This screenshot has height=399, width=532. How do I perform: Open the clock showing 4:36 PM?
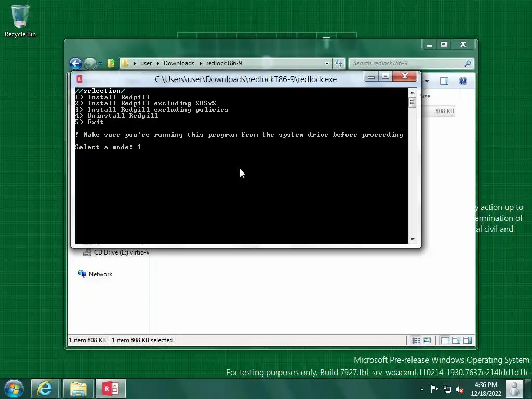(486, 389)
